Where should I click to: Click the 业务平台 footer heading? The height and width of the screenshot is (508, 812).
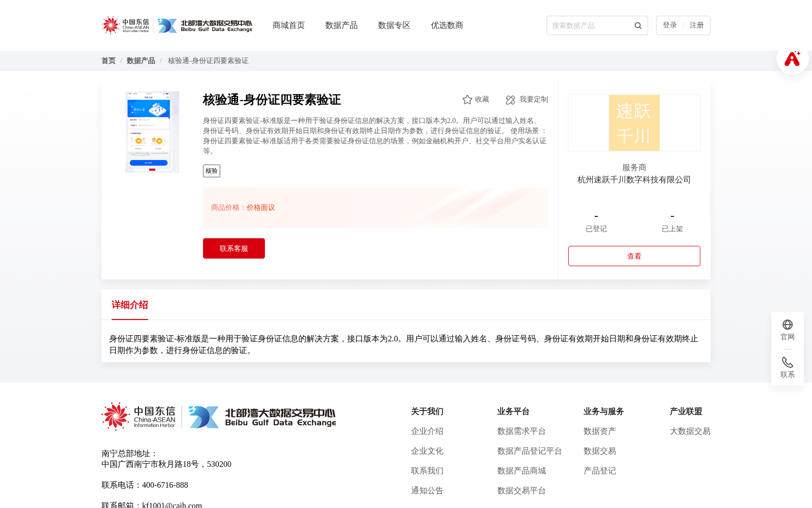tap(514, 411)
